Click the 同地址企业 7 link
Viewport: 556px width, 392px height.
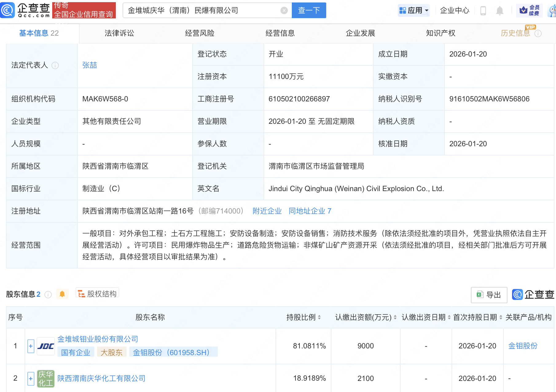click(x=310, y=211)
